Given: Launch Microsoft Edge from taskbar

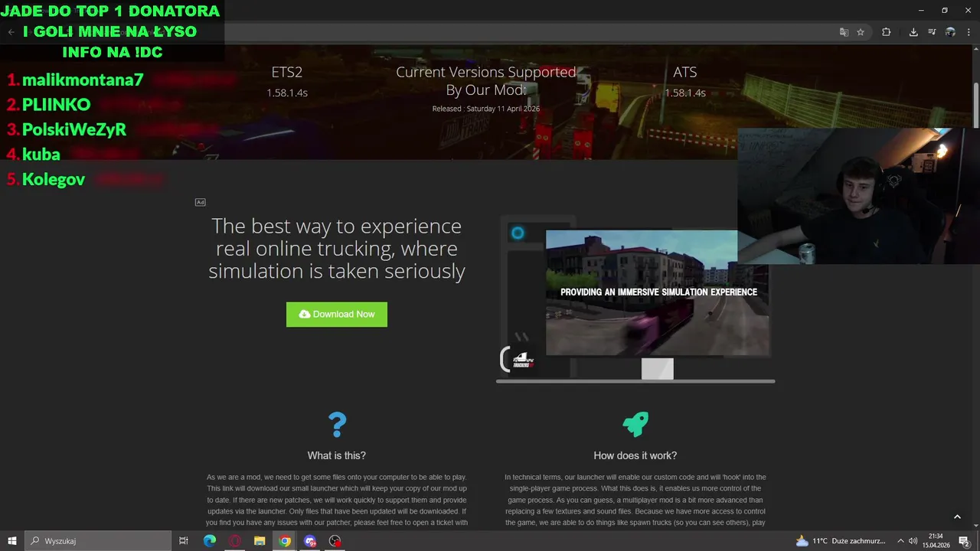Looking at the screenshot, I should pyautogui.click(x=209, y=541).
